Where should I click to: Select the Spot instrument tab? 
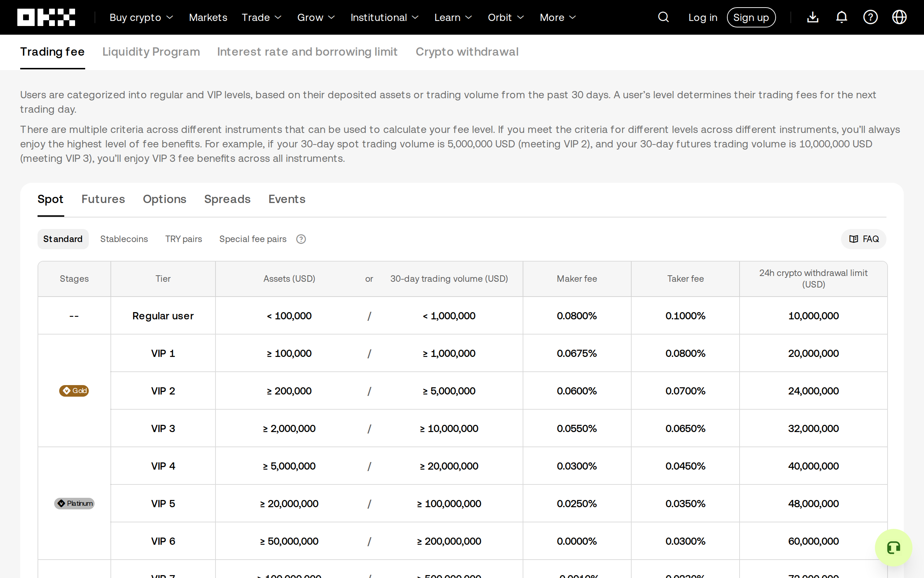[51, 199]
